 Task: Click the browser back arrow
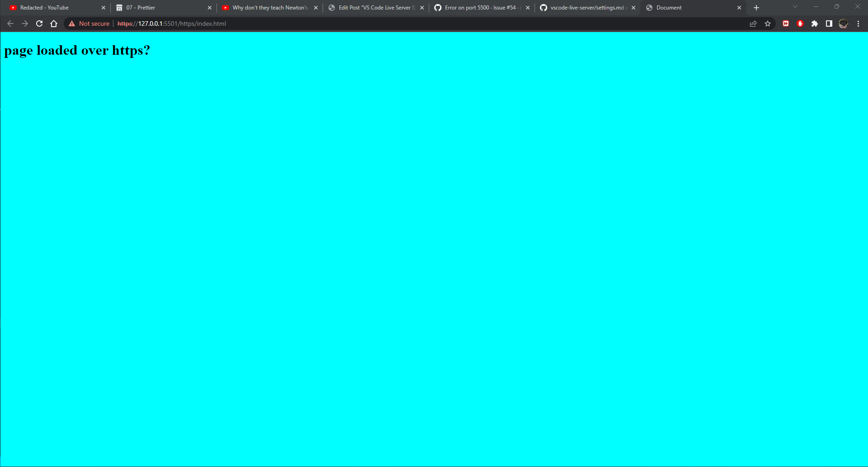pyautogui.click(x=10, y=24)
